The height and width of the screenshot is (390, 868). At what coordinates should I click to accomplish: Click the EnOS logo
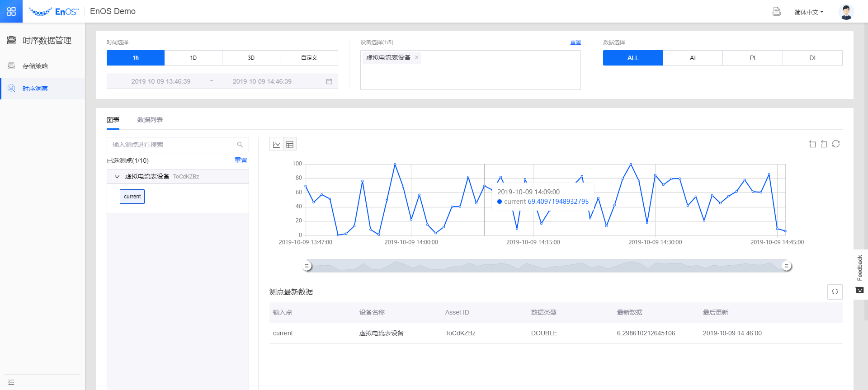tap(53, 12)
